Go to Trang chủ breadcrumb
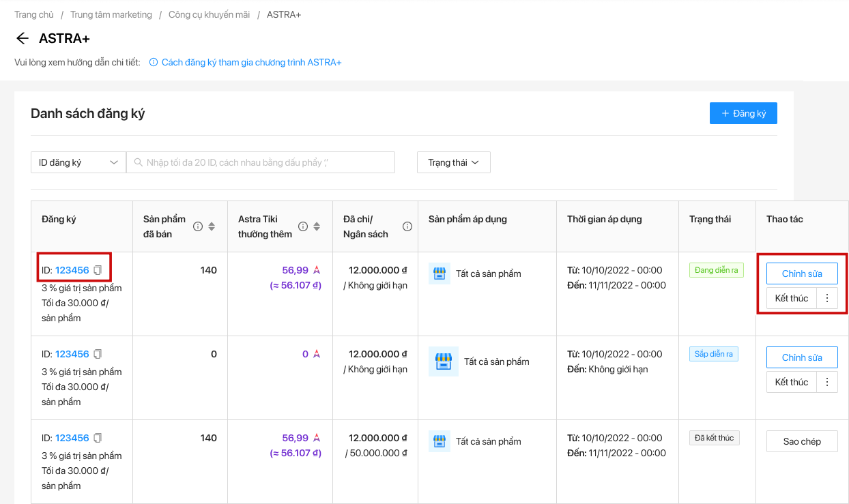 tap(34, 14)
